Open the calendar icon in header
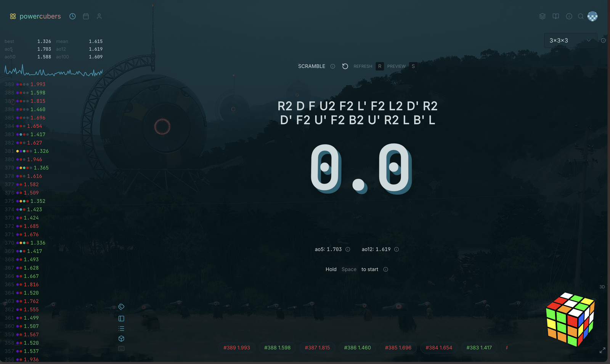The width and height of the screenshot is (610, 364). 86,16
